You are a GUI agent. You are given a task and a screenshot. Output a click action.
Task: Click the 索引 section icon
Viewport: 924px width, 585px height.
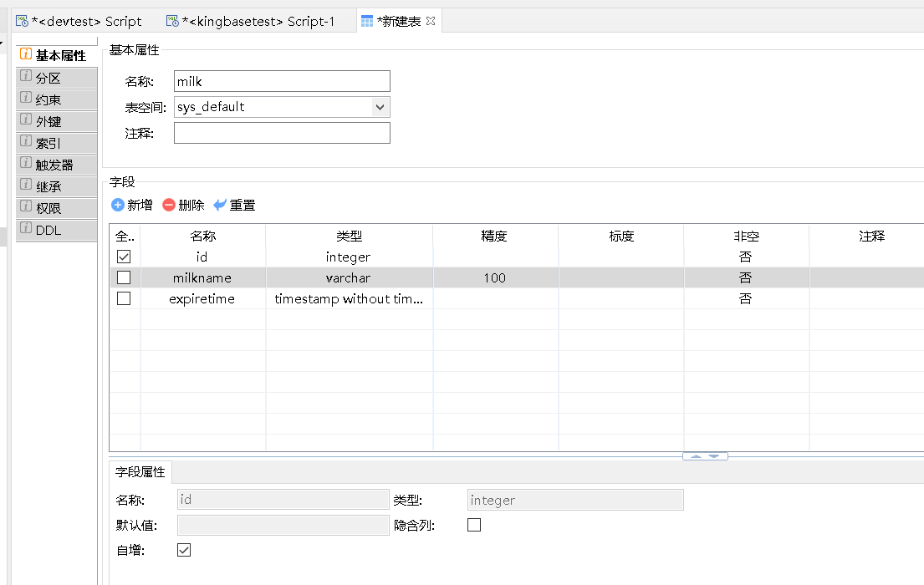[x=26, y=142]
